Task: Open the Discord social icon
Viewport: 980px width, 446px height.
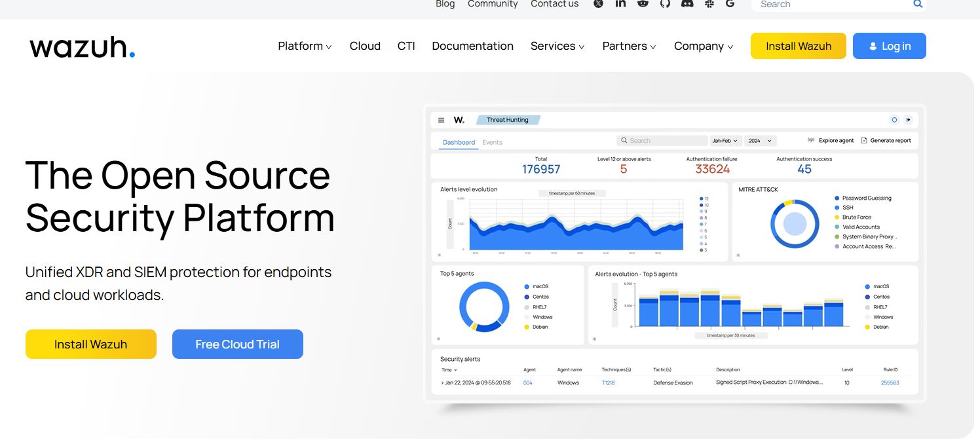Action: point(687,3)
